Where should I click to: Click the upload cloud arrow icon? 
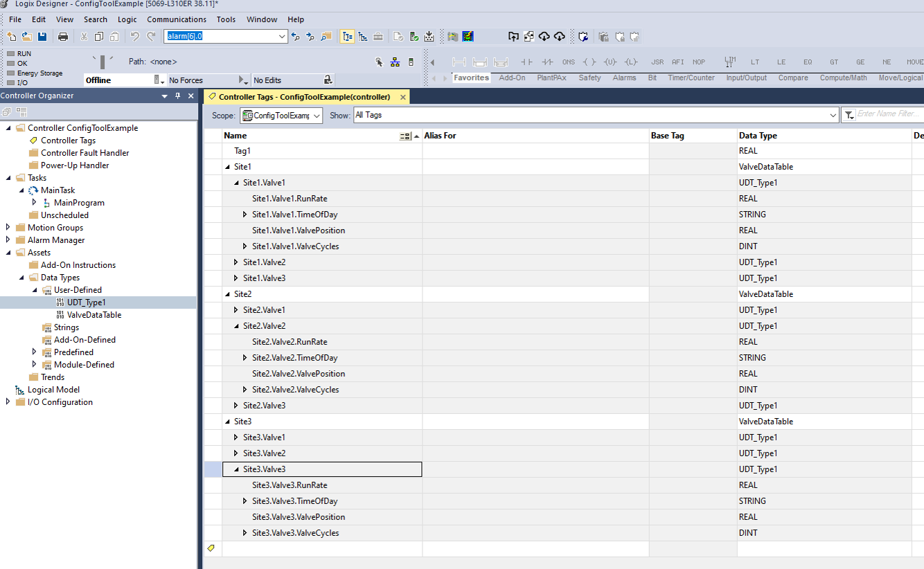click(544, 37)
